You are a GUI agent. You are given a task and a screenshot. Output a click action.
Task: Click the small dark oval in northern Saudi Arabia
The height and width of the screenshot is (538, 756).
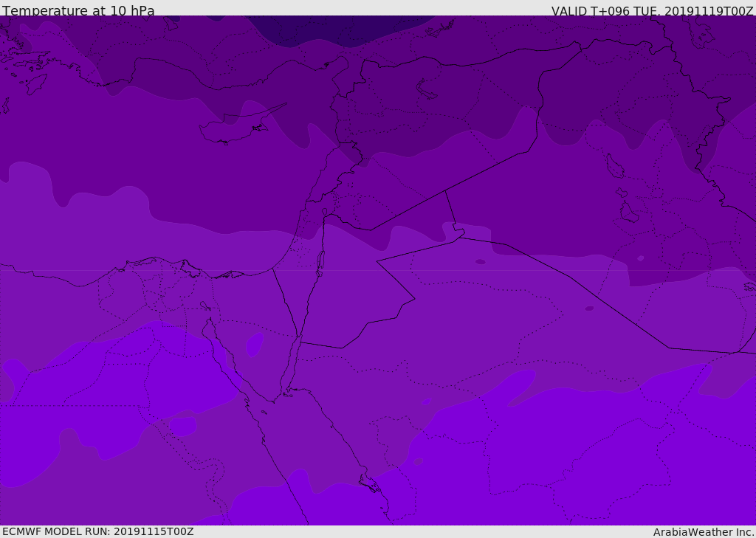589,308
